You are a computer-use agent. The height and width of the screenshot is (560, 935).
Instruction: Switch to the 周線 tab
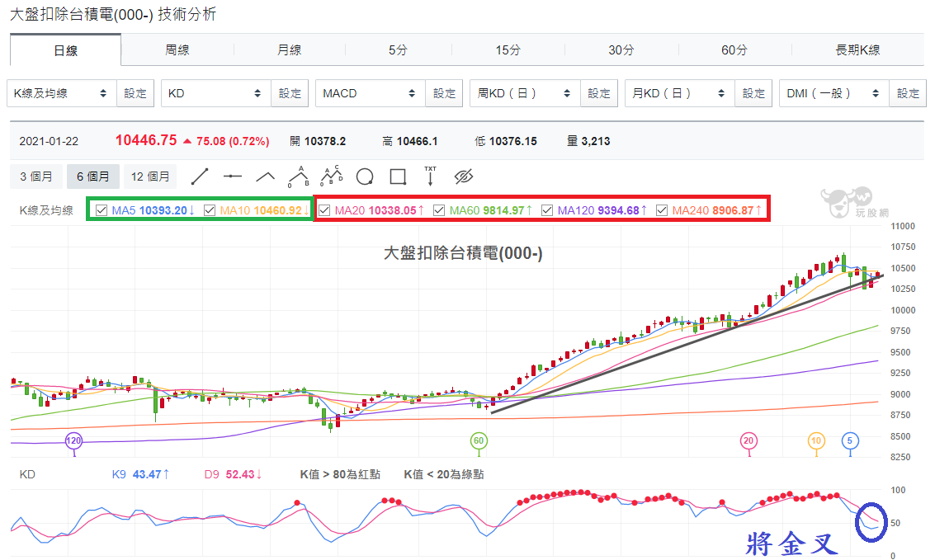pos(177,50)
